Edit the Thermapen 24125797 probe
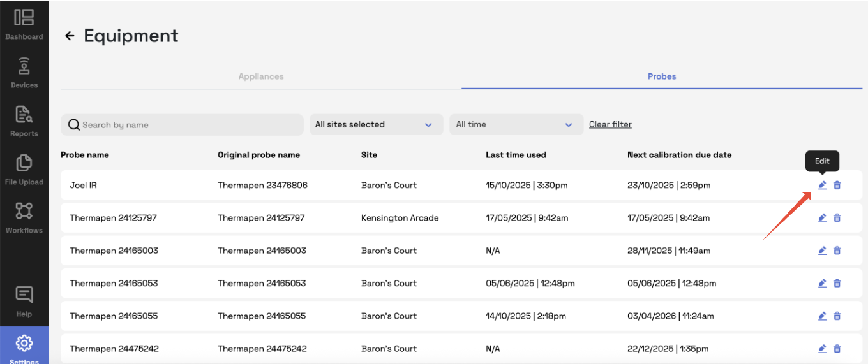 (x=822, y=218)
